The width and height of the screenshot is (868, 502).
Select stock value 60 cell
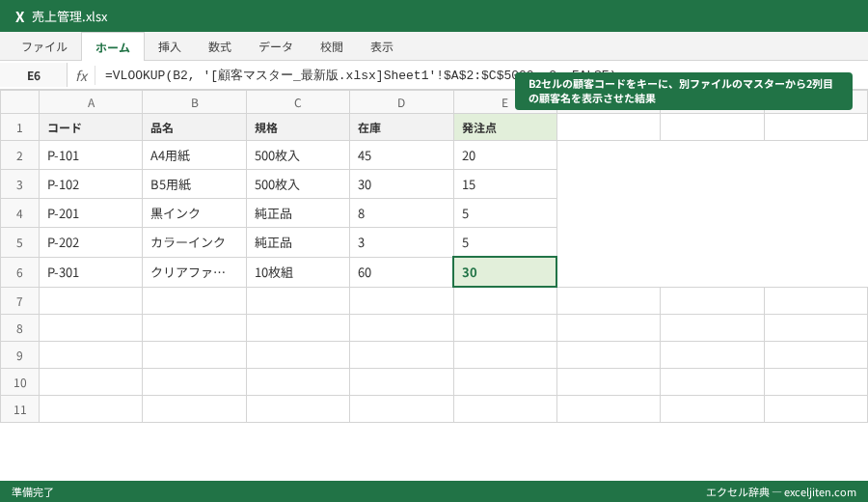click(x=401, y=272)
